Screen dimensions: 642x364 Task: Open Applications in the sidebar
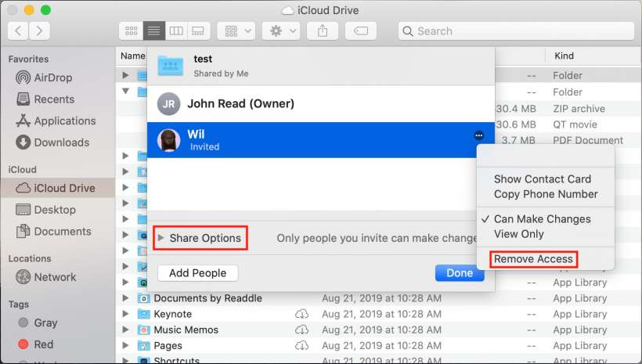56,121
